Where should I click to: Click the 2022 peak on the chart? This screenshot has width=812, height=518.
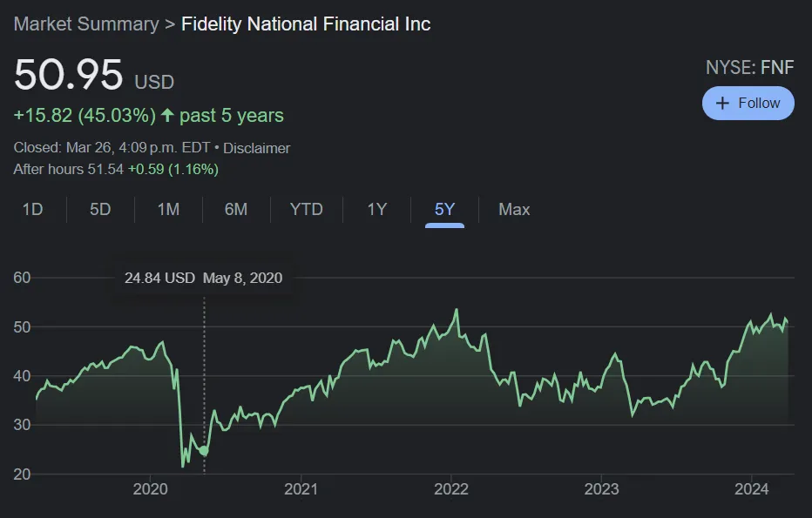point(456,310)
